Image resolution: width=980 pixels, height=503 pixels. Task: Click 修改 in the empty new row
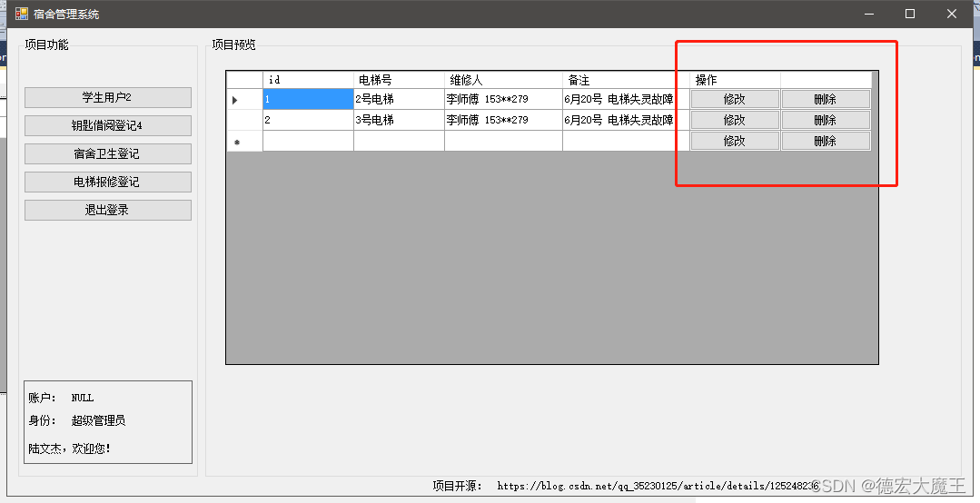click(x=735, y=142)
